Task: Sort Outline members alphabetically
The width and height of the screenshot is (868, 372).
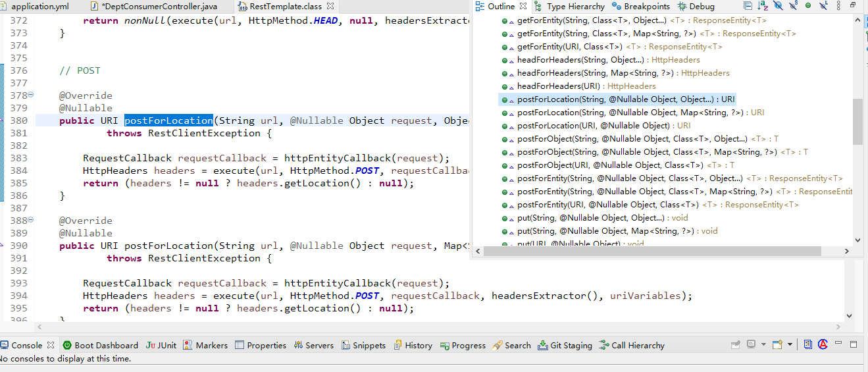Action: tap(763, 6)
